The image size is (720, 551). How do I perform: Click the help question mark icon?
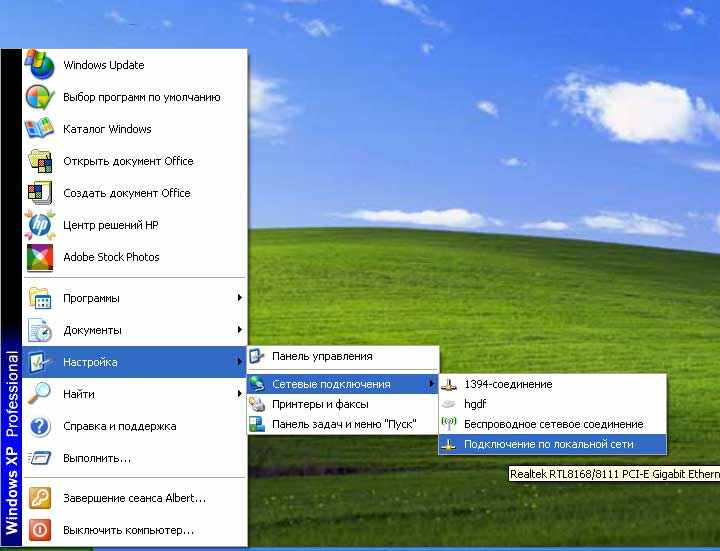click(40, 426)
